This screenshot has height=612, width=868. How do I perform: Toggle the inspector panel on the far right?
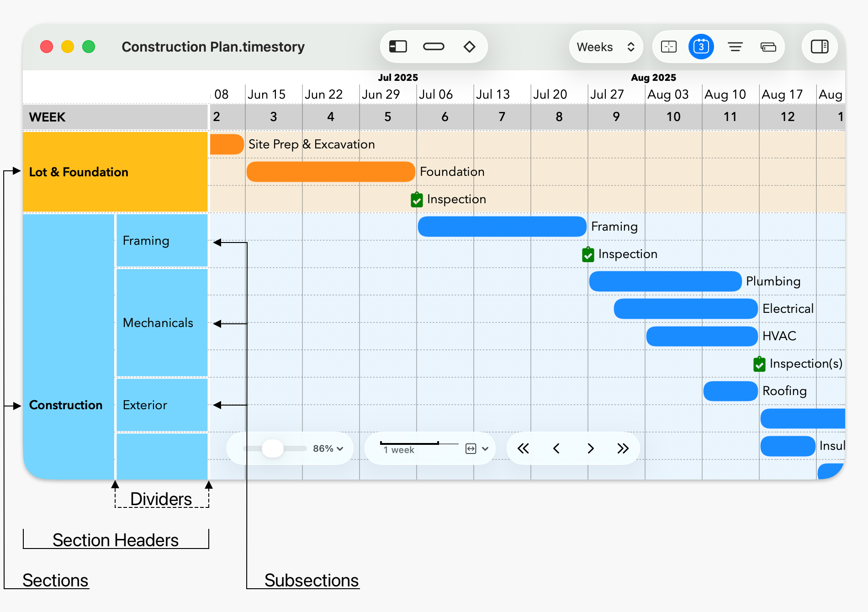point(819,46)
